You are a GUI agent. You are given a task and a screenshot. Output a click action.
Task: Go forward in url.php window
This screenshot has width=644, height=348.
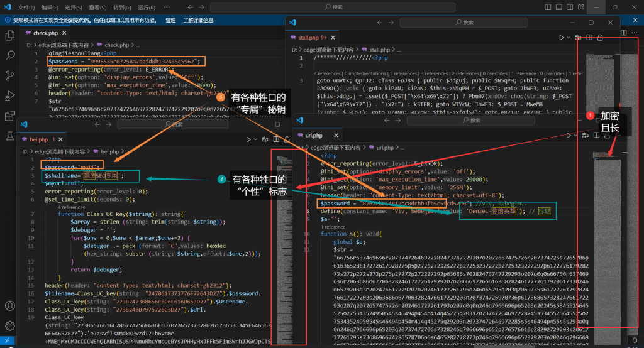click(397, 120)
